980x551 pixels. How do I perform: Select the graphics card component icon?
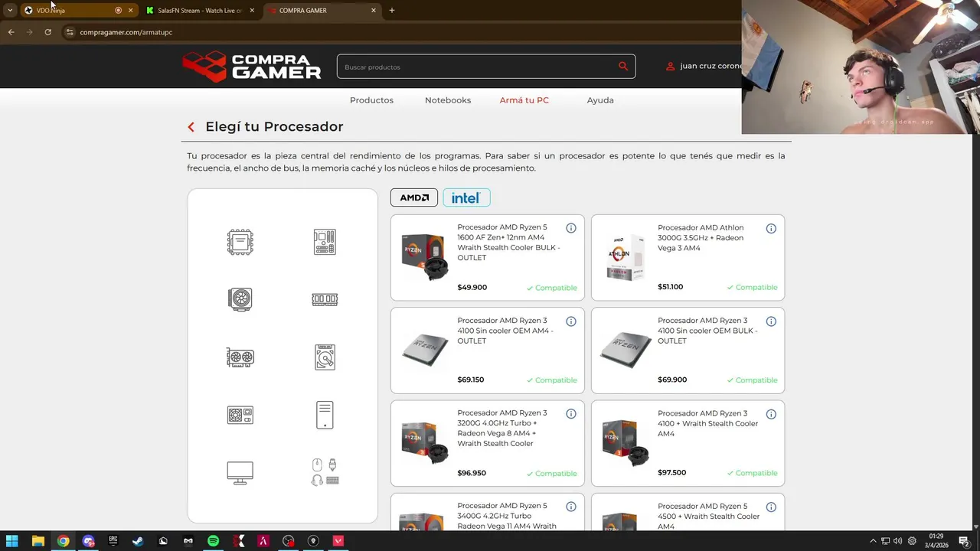coord(240,357)
